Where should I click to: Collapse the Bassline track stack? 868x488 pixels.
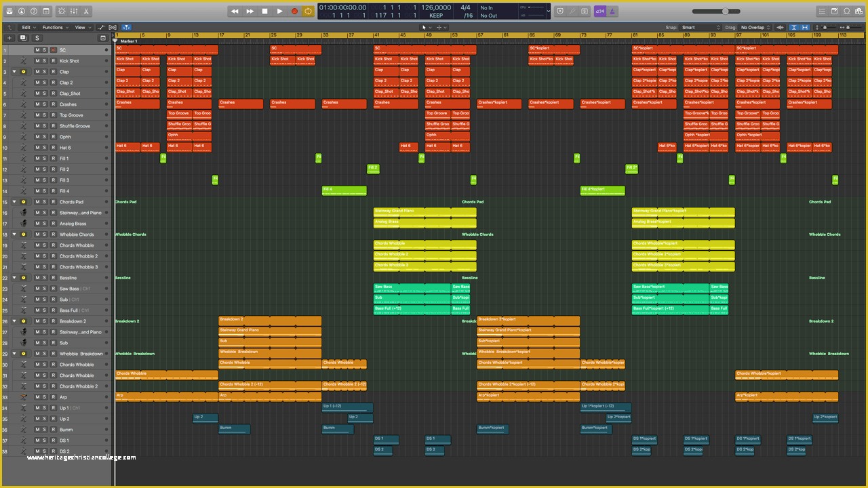[x=14, y=278]
